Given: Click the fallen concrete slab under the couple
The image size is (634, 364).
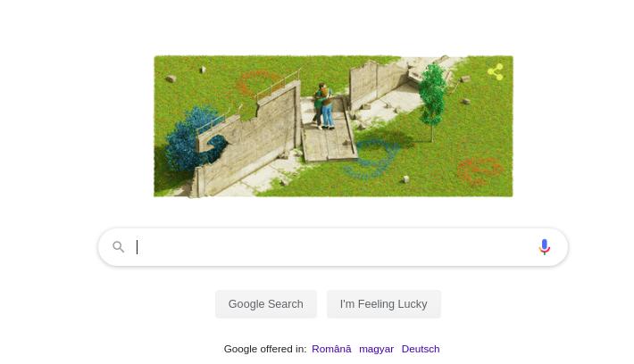Looking at the screenshot, I should pyautogui.click(x=329, y=139).
